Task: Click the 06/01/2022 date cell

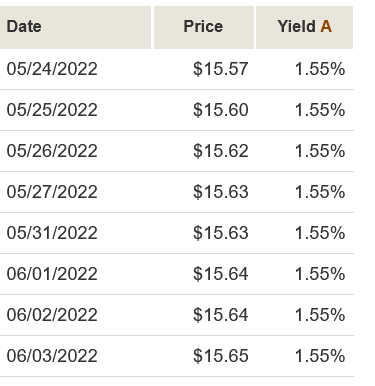Action: (52, 274)
